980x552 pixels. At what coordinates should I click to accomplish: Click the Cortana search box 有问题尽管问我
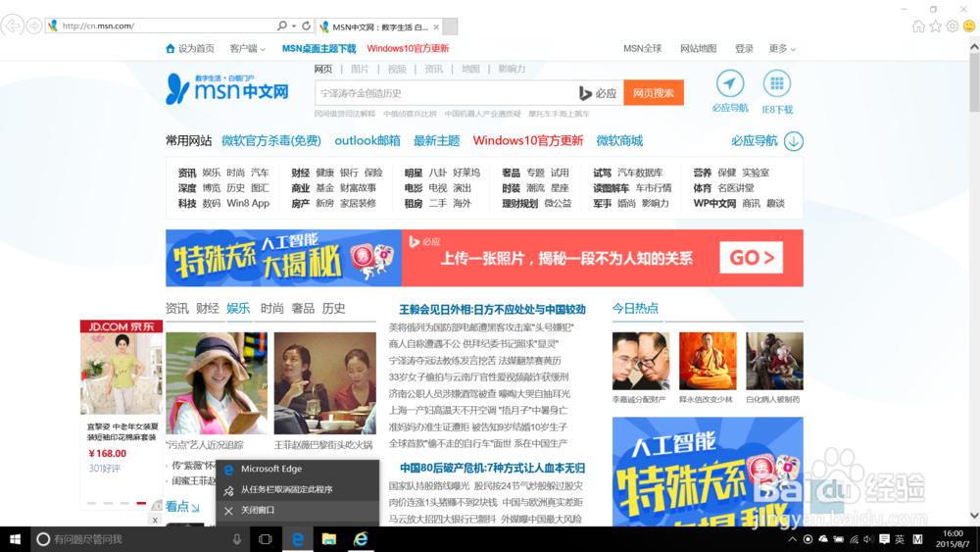tap(131, 539)
